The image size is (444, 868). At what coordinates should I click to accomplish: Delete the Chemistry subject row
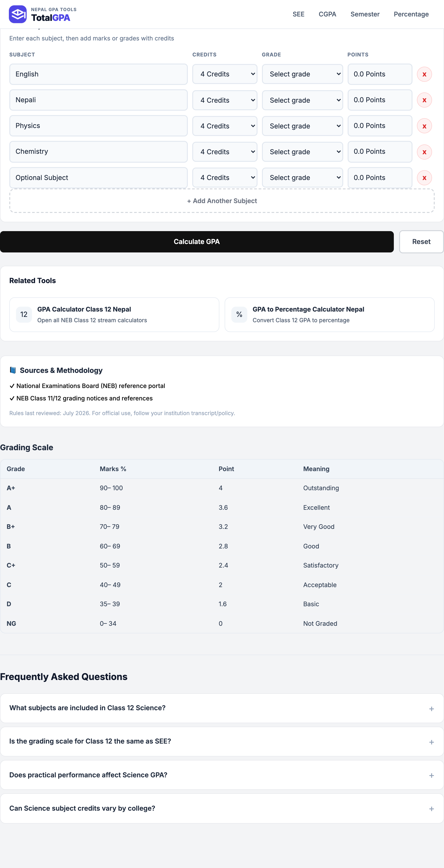424,152
